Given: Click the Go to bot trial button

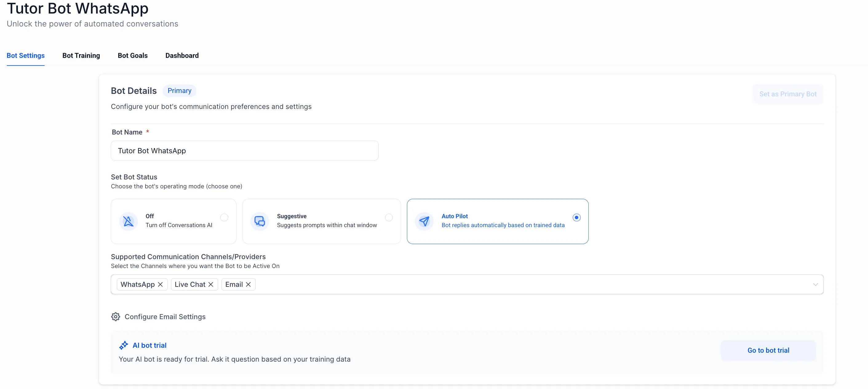Looking at the screenshot, I should 768,350.
